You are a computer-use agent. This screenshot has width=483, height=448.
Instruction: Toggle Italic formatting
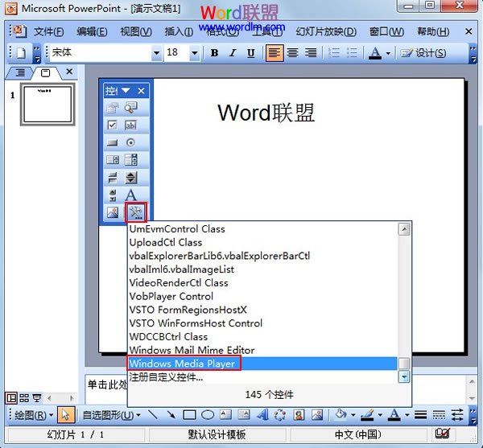[233, 53]
